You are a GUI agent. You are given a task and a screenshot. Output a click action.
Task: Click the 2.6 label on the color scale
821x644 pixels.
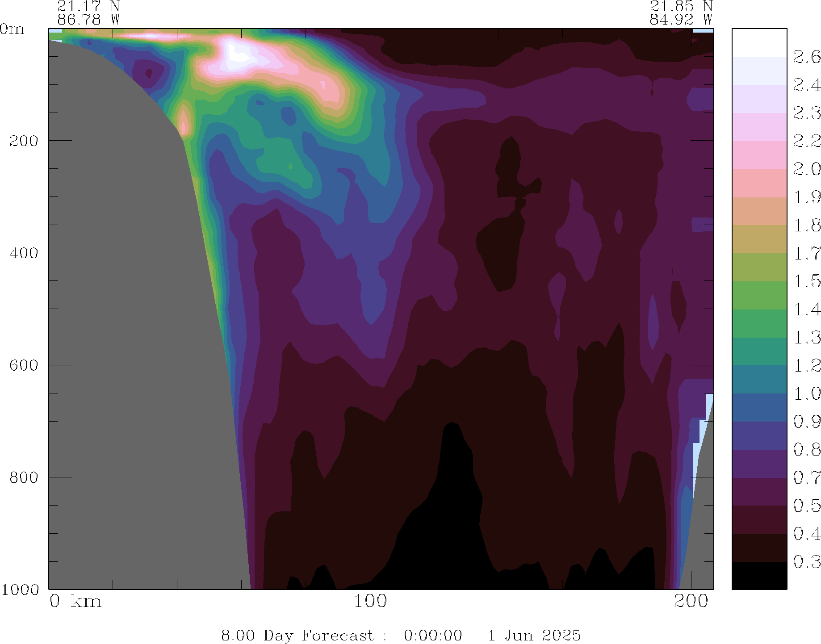(x=806, y=57)
